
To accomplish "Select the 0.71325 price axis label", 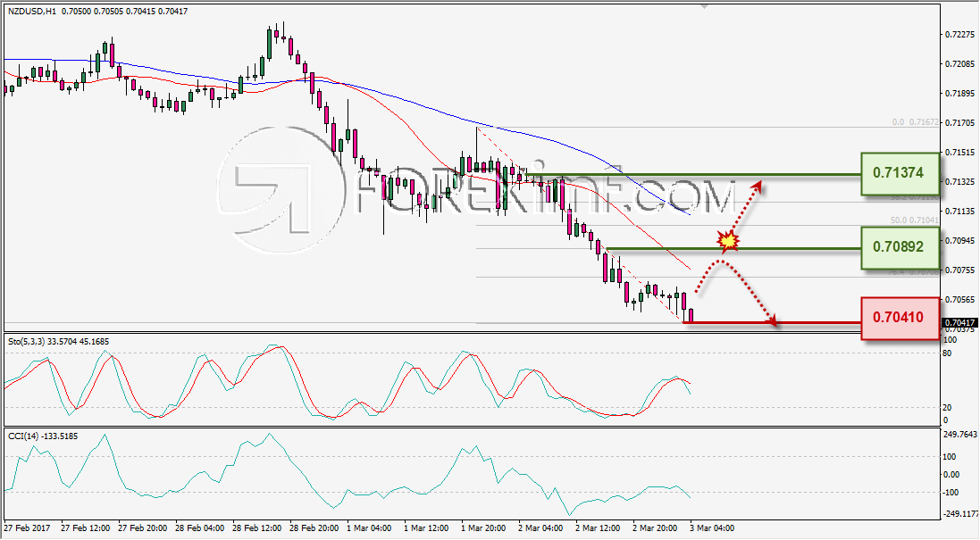I will tap(960, 182).
